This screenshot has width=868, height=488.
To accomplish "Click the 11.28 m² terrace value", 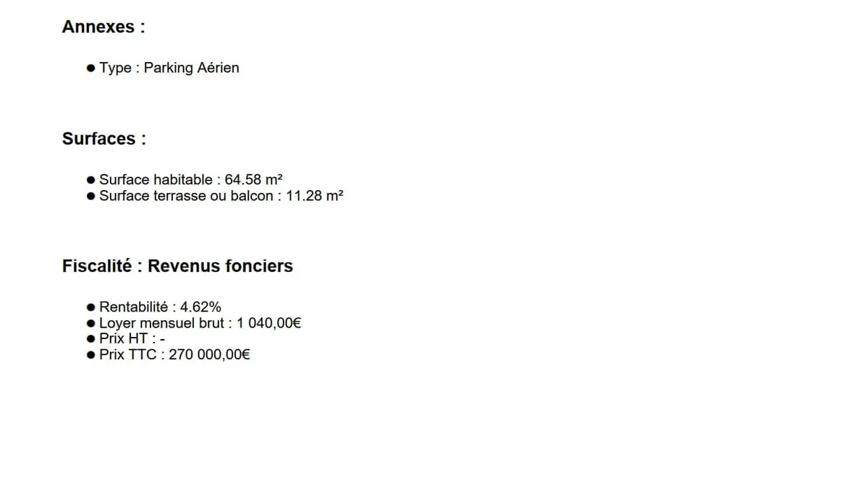I will pyautogui.click(x=315, y=196).
